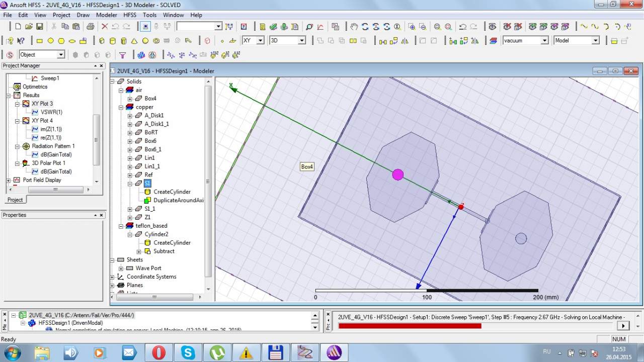Screen dimensions: 644x362
Task: Open the Object selection mode dropdown
Action: (x=61, y=55)
